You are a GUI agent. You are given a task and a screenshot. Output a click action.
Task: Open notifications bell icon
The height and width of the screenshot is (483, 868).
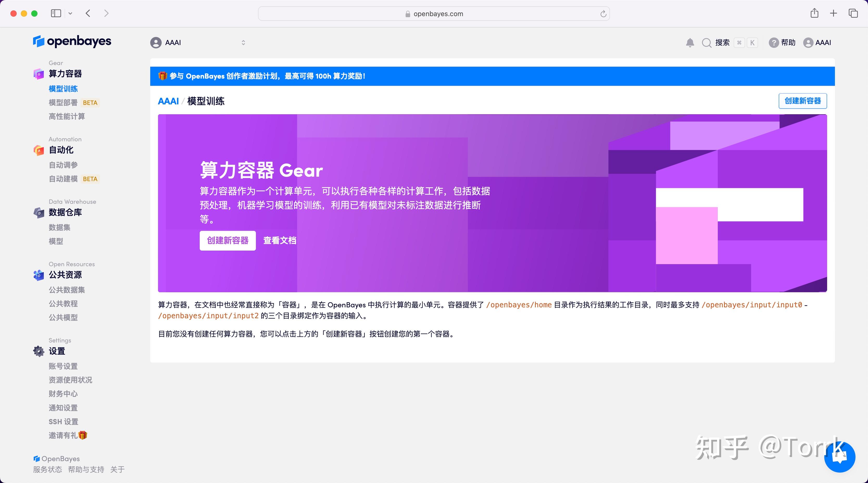click(690, 43)
